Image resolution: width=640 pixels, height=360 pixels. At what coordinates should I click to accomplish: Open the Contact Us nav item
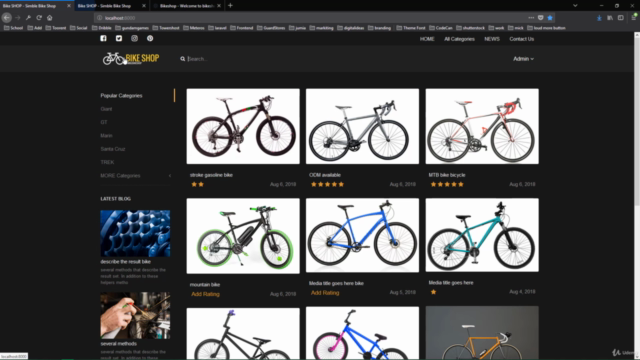(x=521, y=39)
